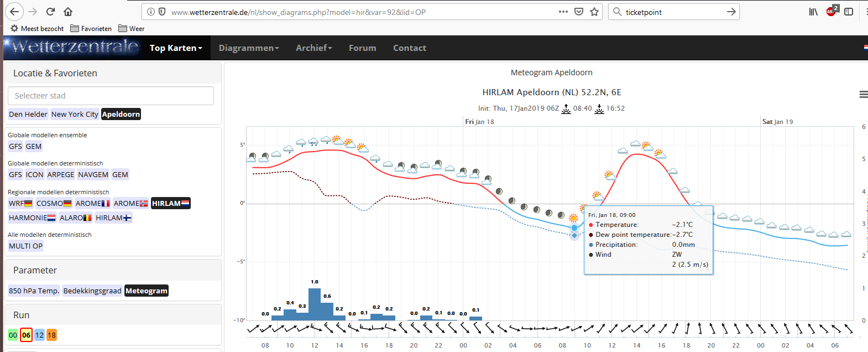This screenshot has width=868, height=352.
Task: Select the 00 model run
Action: click(x=13, y=335)
